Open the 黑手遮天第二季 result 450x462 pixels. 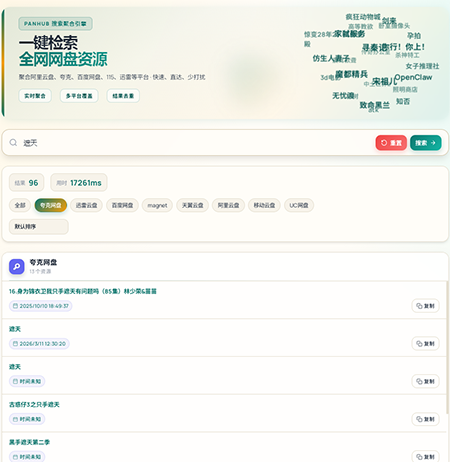coord(29,442)
